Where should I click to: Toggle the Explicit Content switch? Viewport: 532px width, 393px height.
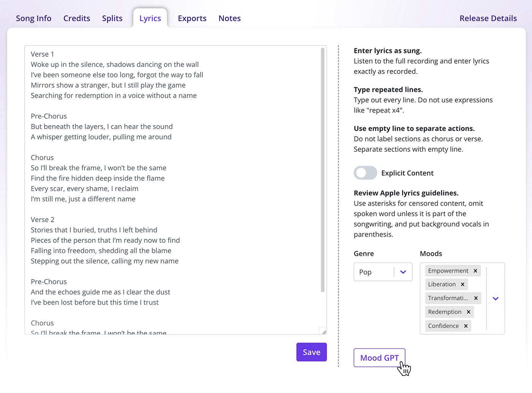(x=365, y=173)
